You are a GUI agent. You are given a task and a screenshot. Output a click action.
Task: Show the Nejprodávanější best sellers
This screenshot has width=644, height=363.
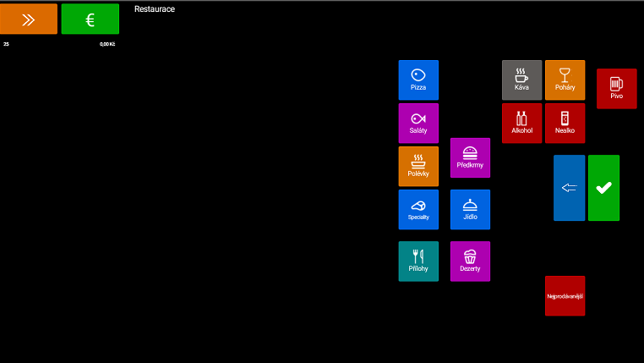click(x=565, y=296)
